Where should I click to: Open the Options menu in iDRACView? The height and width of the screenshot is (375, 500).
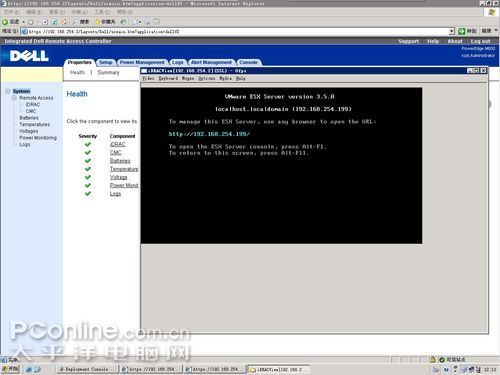pos(207,78)
